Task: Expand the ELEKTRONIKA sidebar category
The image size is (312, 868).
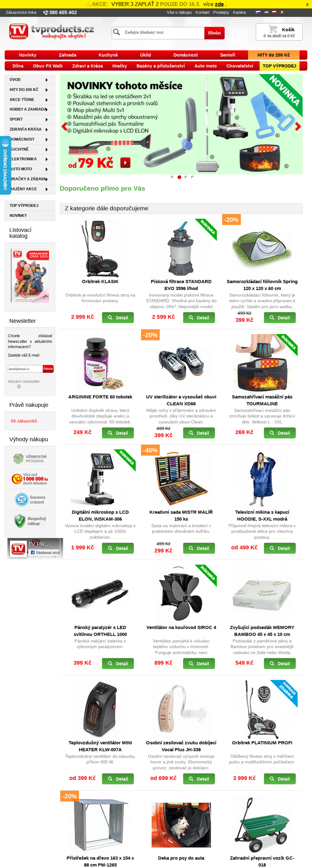Action: tap(30, 159)
